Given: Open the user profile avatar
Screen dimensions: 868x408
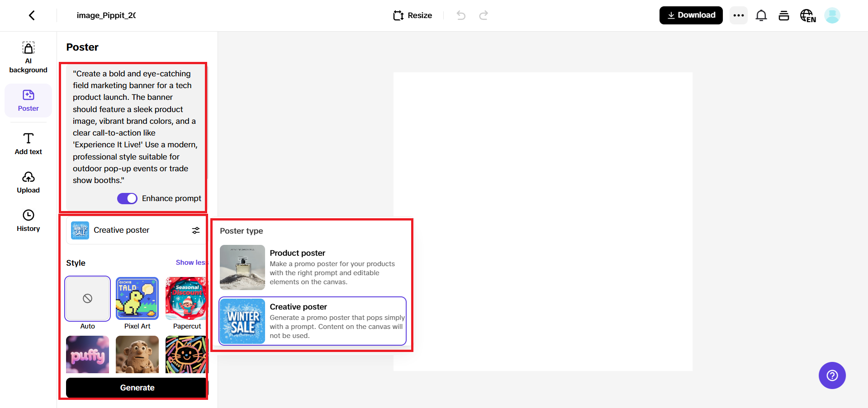Looking at the screenshot, I should click(x=832, y=15).
